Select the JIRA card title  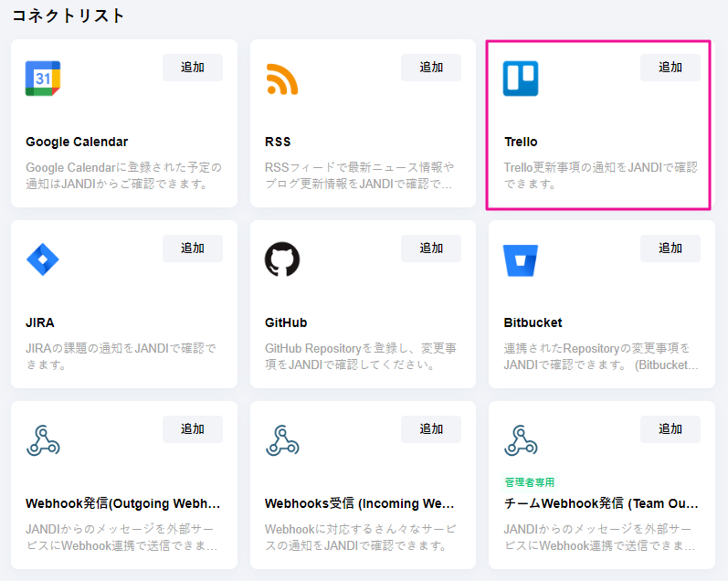click(40, 322)
